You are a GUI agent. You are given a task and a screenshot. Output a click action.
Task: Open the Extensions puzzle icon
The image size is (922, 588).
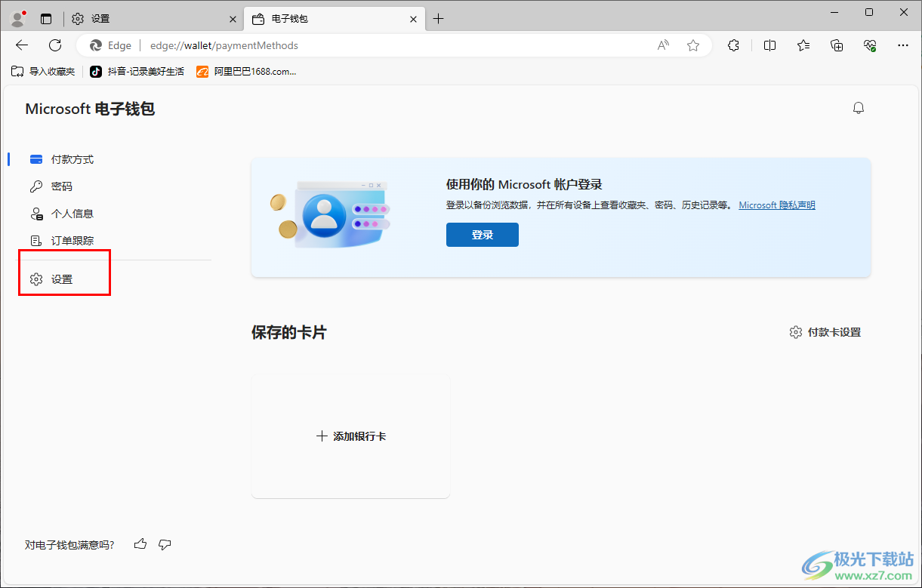[x=733, y=45]
